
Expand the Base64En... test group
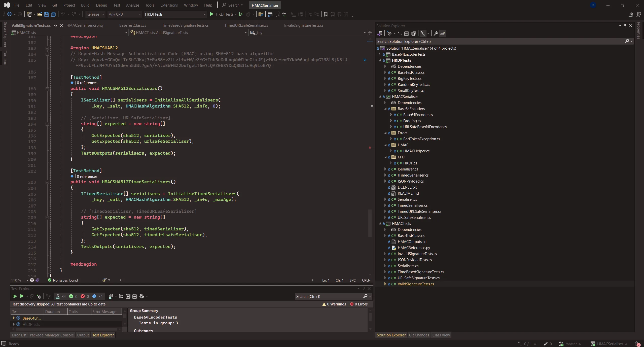click(14, 318)
